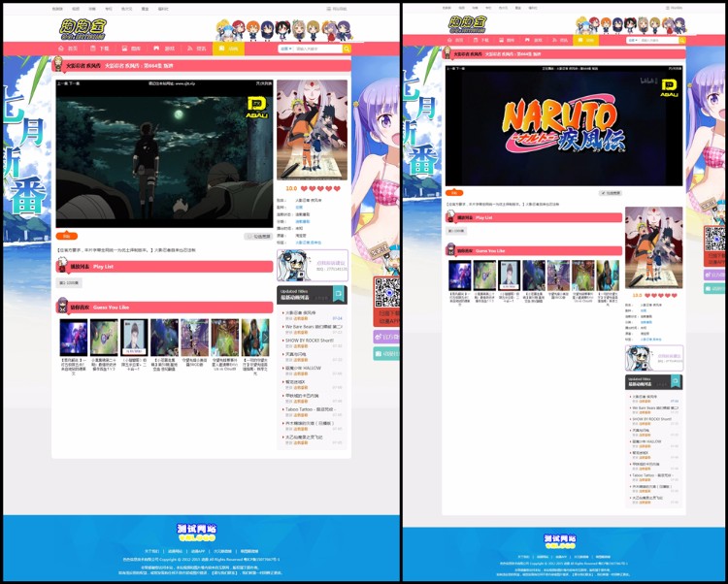Open 'We Bare Bears' in right updated list
The height and width of the screenshot is (584, 728).
tap(655, 408)
